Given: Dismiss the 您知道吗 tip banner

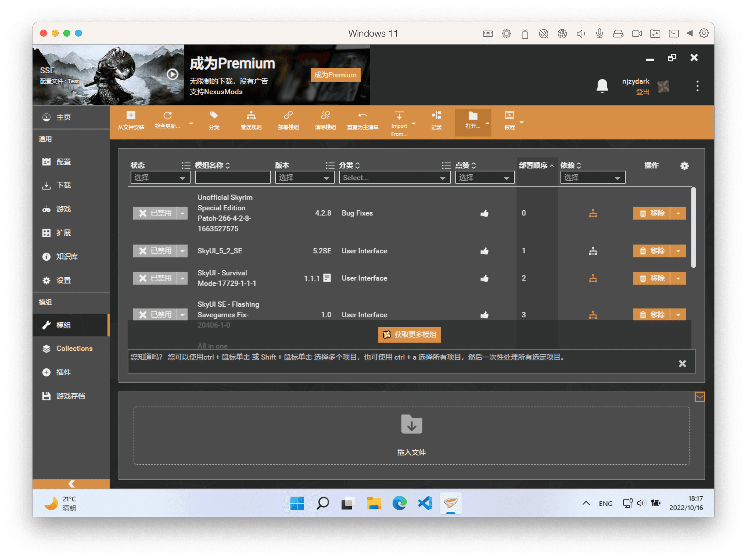Looking at the screenshot, I should pos(682,364).
